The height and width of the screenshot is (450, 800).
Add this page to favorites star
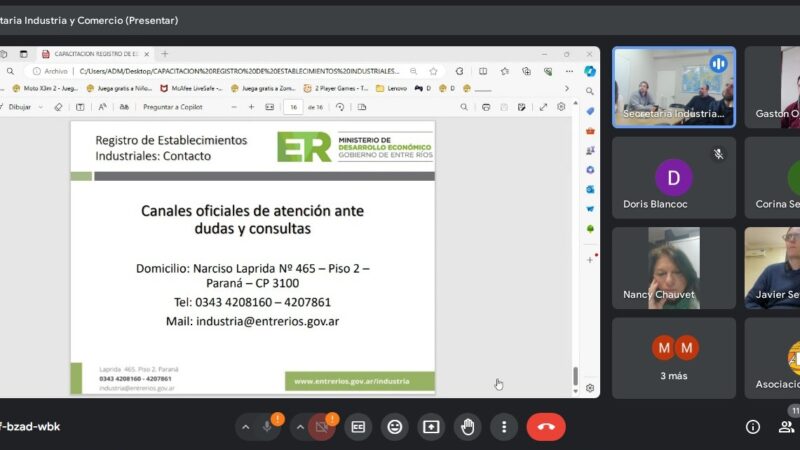(x=433, y=71)
